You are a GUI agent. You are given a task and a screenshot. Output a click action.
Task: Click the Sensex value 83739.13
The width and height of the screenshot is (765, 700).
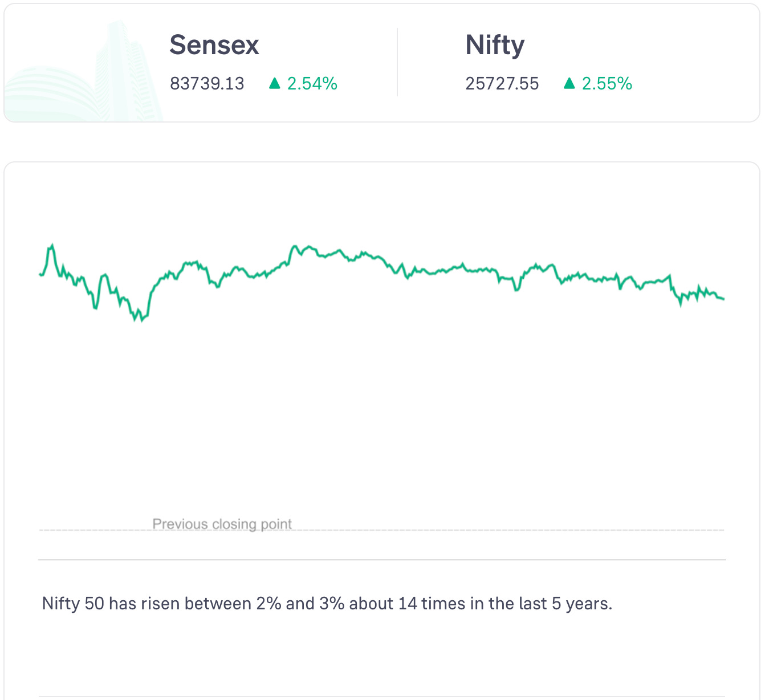click(207, 84)
